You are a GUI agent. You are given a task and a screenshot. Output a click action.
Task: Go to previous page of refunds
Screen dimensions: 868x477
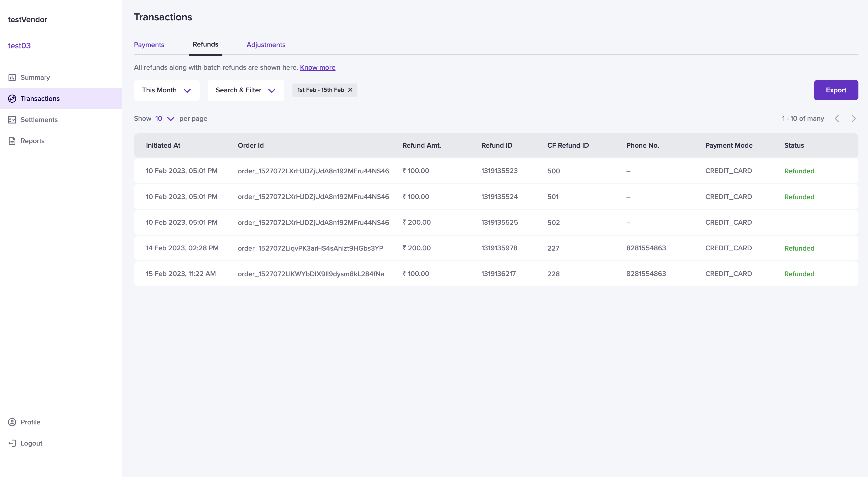click(x=837, y=118)
